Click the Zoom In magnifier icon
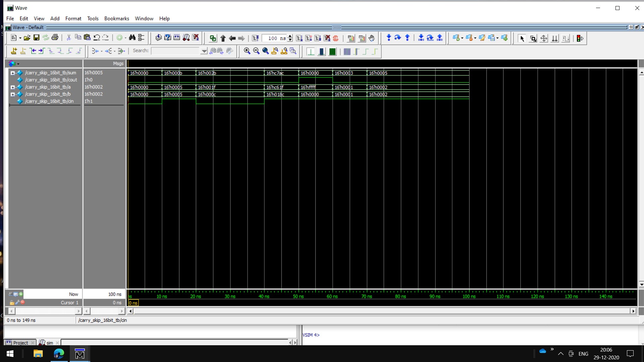 coord(247,51)
